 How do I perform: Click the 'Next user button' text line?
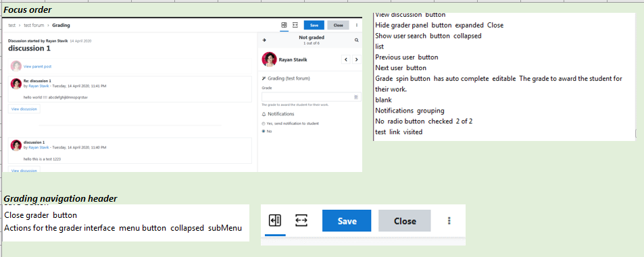pos(401,67)
